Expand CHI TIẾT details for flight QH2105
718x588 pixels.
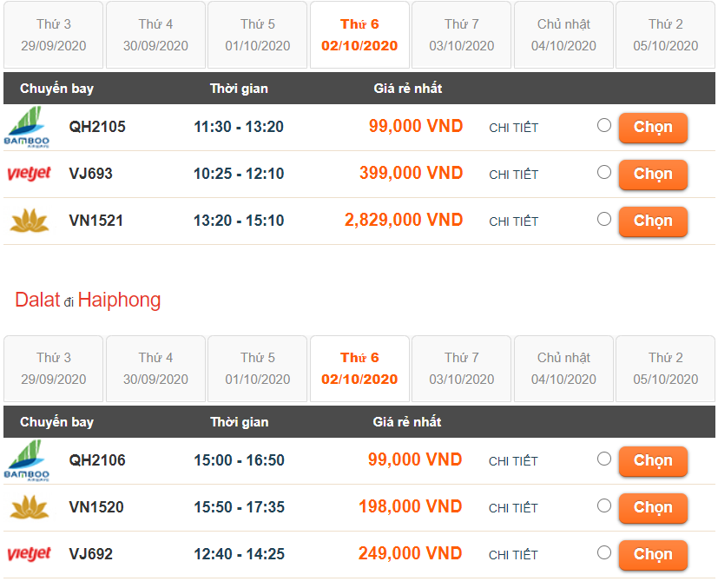coord(513,128)
